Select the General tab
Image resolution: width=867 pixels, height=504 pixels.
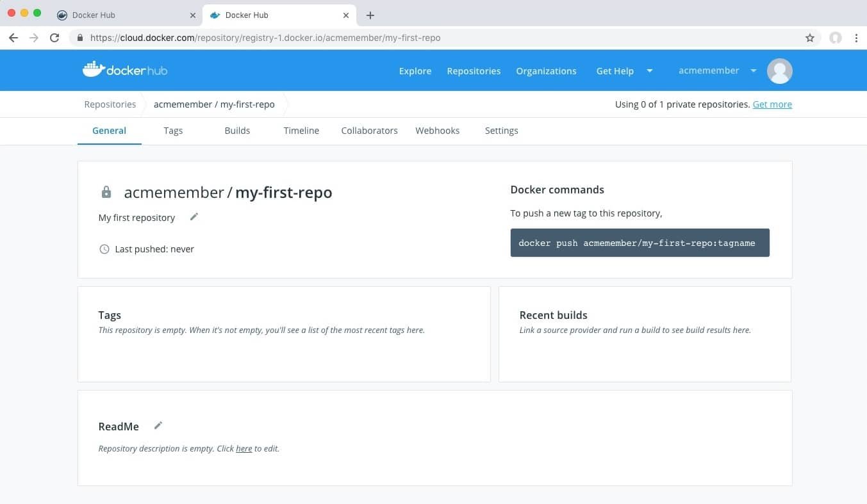pos(109,131)
